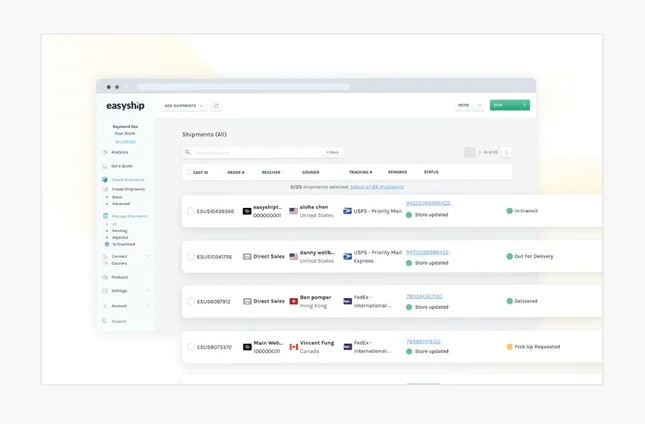This screenshot has width=645, height=424.
Task: Click the Couriers sidebar icon
Action: click(x=105, y=263)
